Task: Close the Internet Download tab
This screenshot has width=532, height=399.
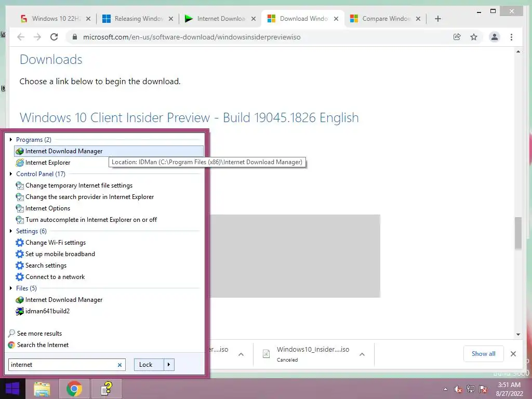Action: click(x=254, y=19)
